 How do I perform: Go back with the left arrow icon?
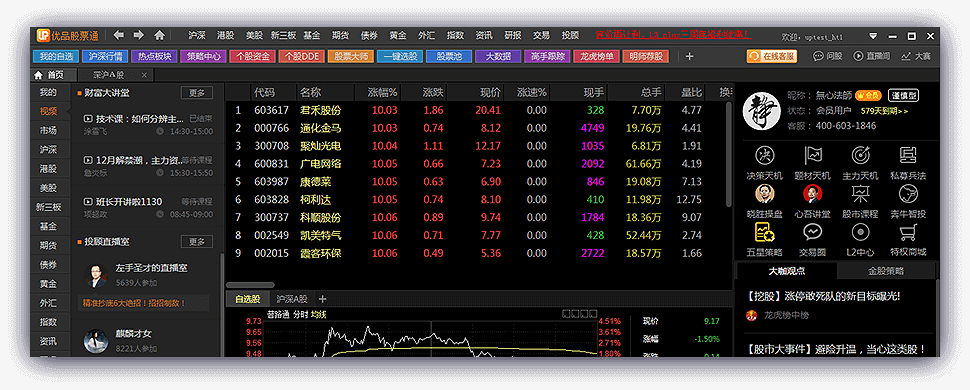(118, 35)
